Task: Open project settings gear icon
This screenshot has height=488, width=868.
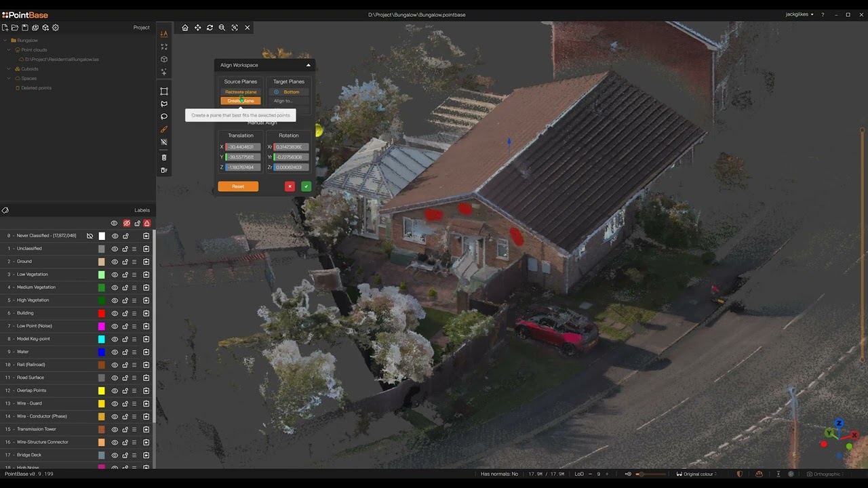Action: click(56, 28)
